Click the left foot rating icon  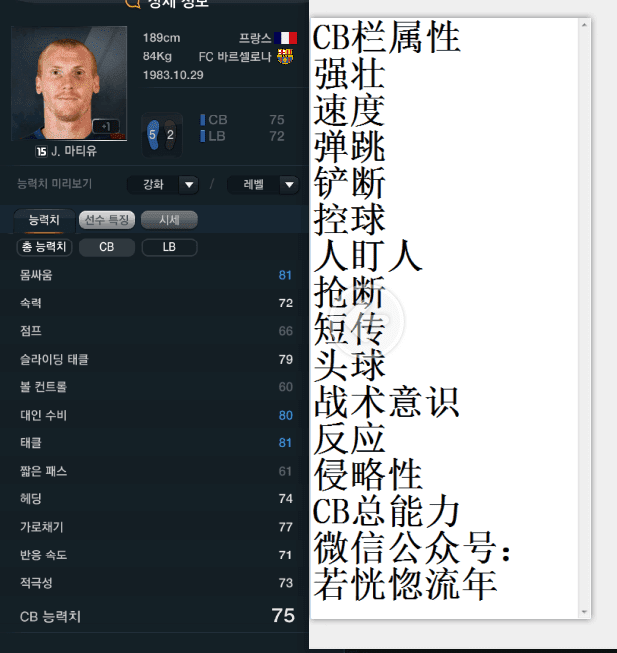(x=153, y=135)
